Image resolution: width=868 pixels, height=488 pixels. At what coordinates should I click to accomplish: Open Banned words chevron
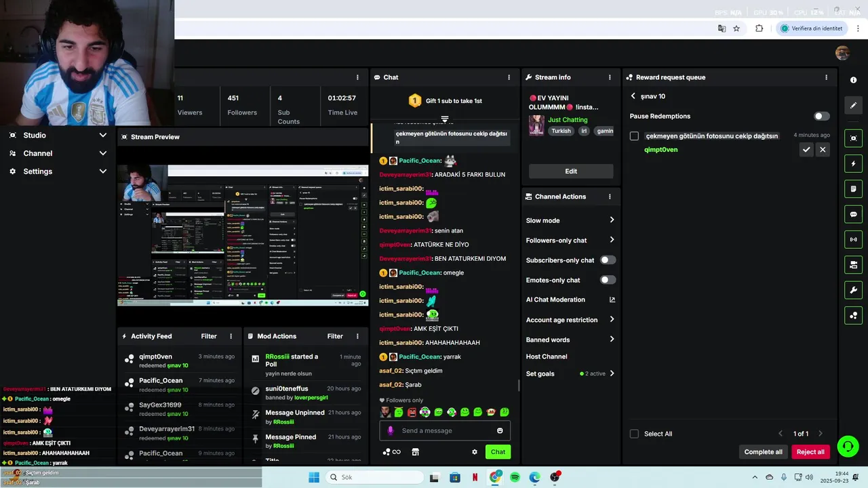612,340
